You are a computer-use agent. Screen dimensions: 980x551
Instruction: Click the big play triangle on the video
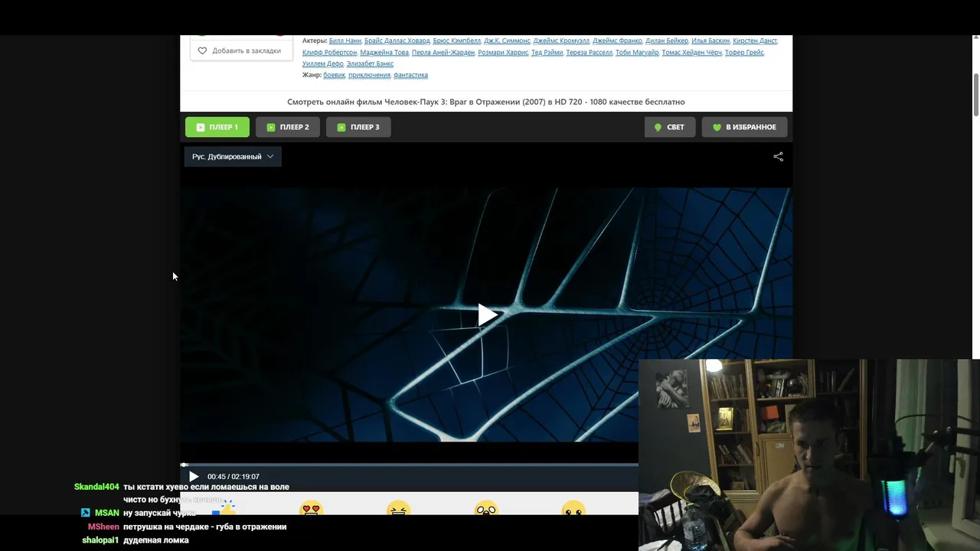(x=487, y=315)
